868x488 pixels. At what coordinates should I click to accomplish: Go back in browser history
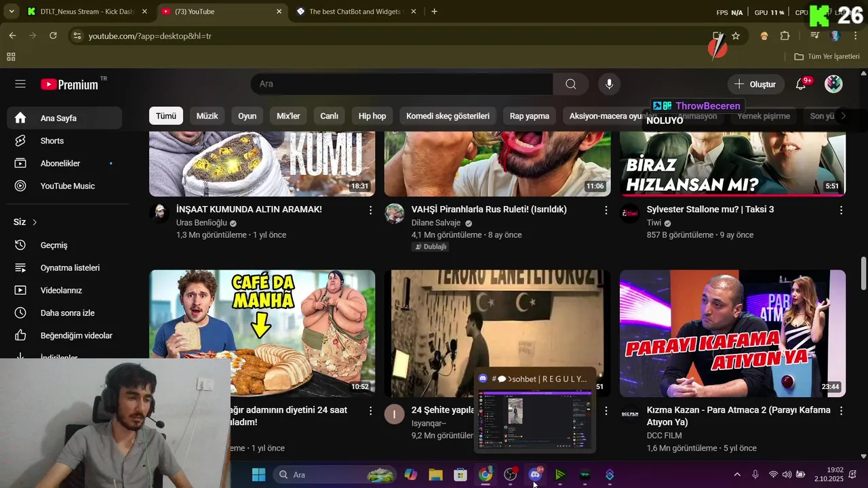tap(12, 36)
